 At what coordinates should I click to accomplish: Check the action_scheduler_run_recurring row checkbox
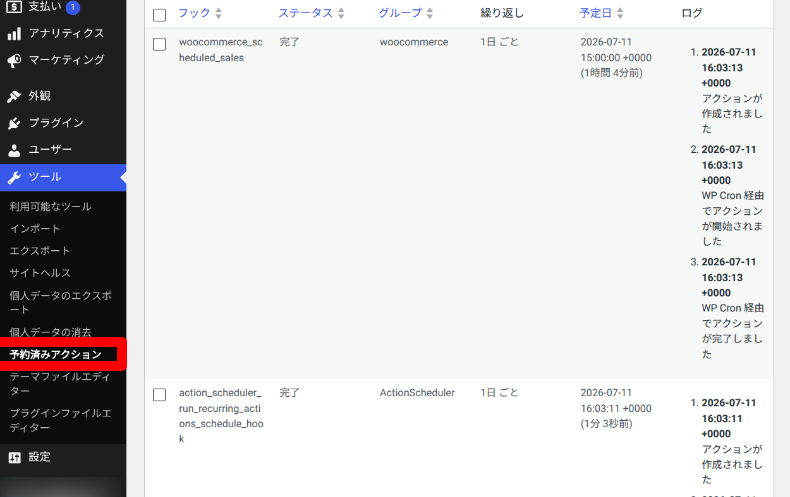159,394
